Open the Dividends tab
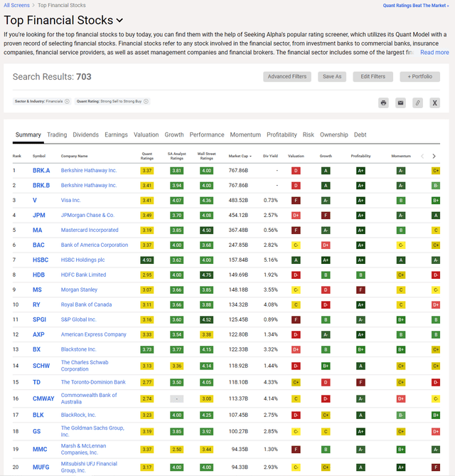Image resolution: width=455 pixels, height=476 pixels. coord(85,134)
